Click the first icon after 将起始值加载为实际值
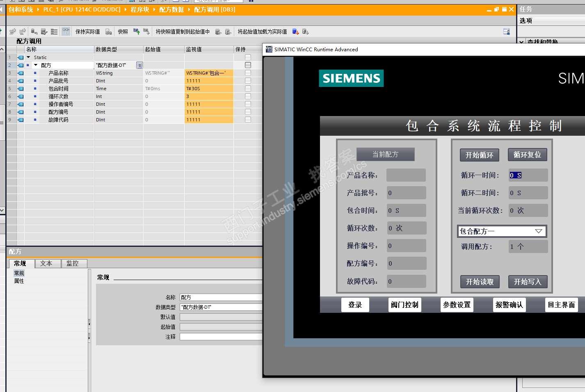 [295, 32]
